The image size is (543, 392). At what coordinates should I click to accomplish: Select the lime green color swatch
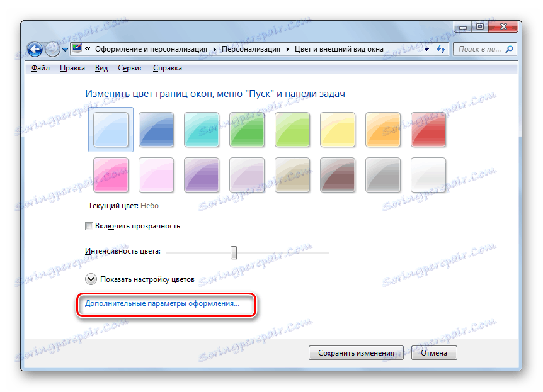[x=292, y=130]
